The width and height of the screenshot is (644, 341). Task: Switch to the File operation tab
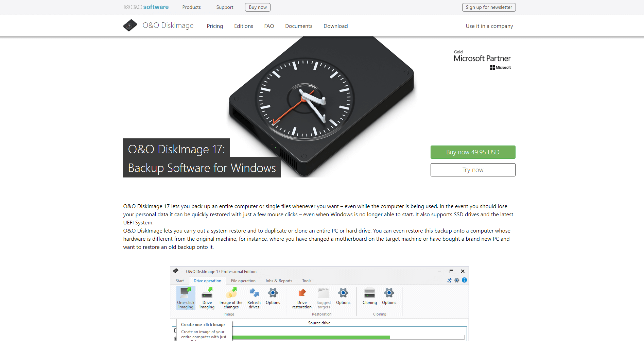243,281
